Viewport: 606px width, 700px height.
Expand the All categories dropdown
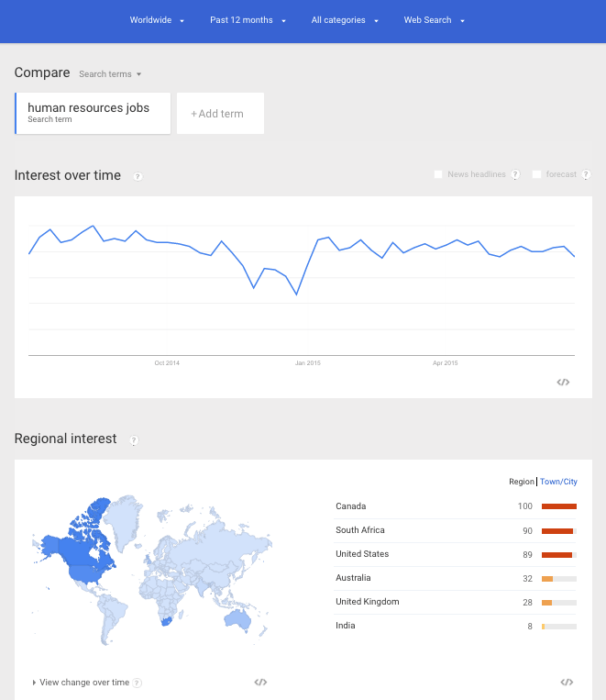pyautogui.click(x=345, y=20)
